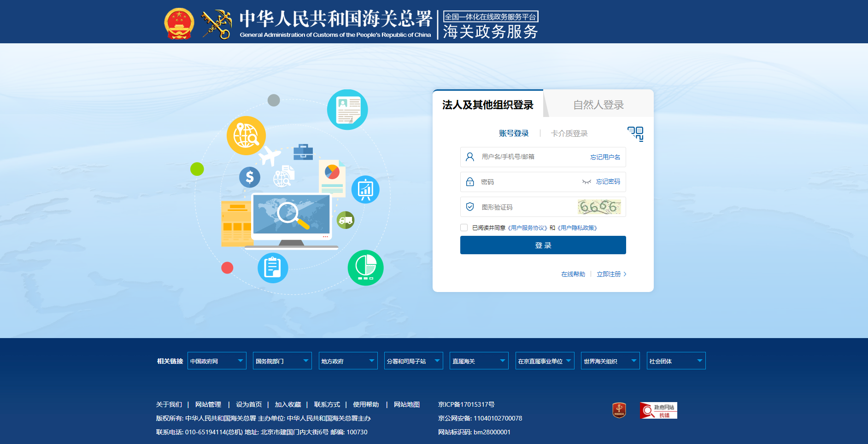Select the 卡介质登录 login method
This screenshot has height=444, width=868.
[569, 134]
